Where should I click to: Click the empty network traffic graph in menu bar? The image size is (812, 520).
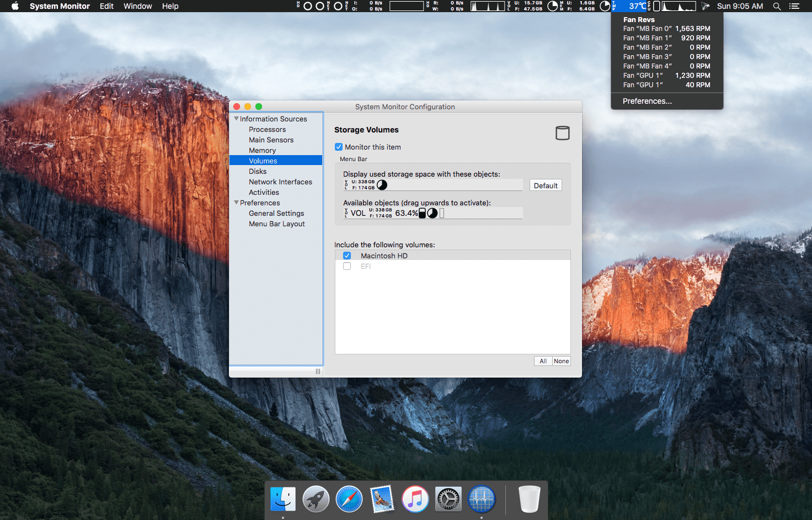point(407,6)
